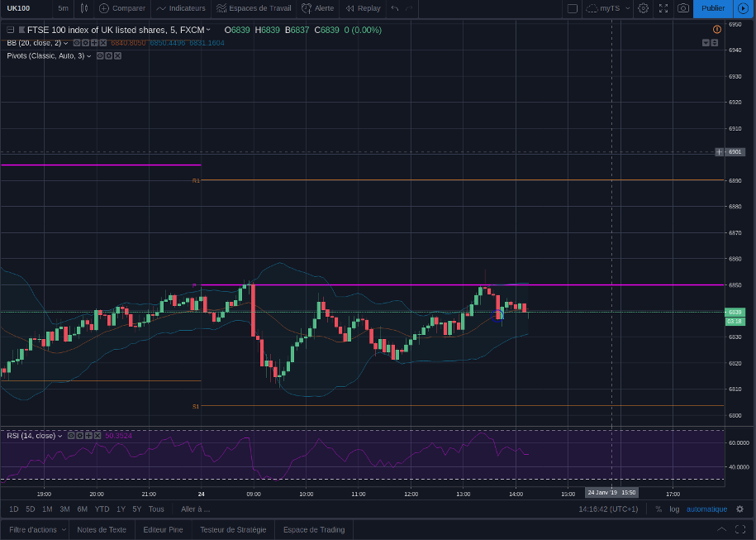The width and height of the screenshot is (756, 540).
Task: Open scale settings gear at bottom right
Action: tap(740, 509)
